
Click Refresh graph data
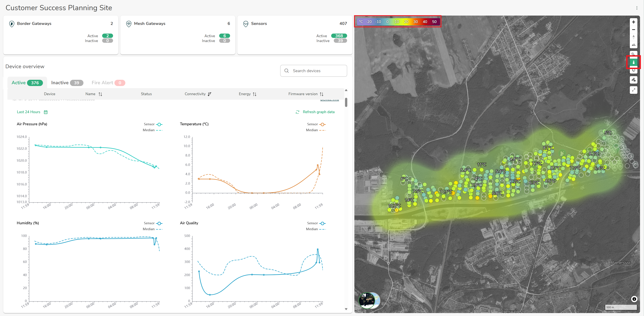[315, 112]
